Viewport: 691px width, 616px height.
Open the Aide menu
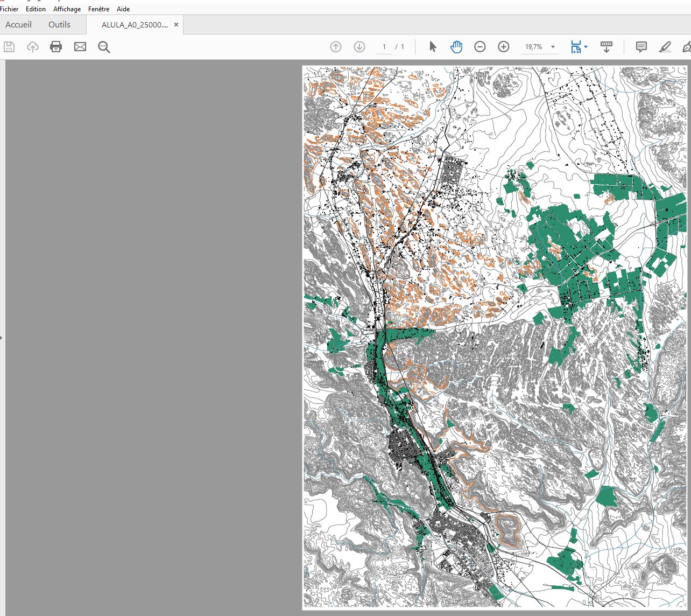(x=123, y=9)
